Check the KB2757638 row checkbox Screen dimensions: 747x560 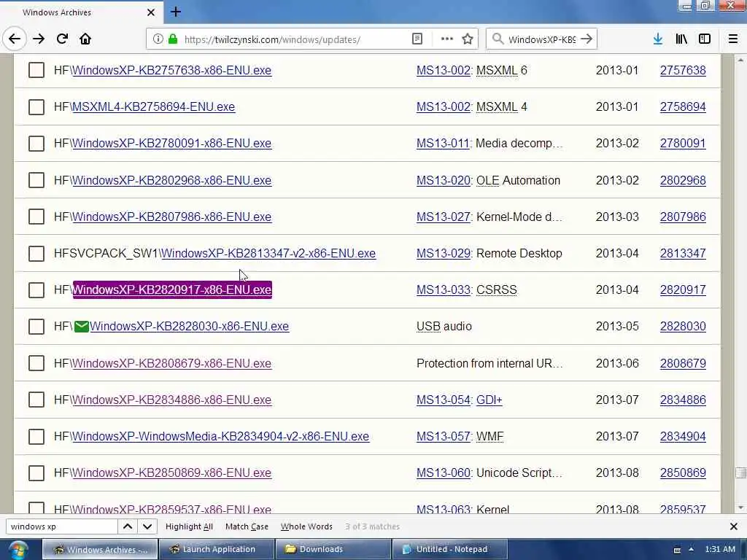[x=36, y=70]
